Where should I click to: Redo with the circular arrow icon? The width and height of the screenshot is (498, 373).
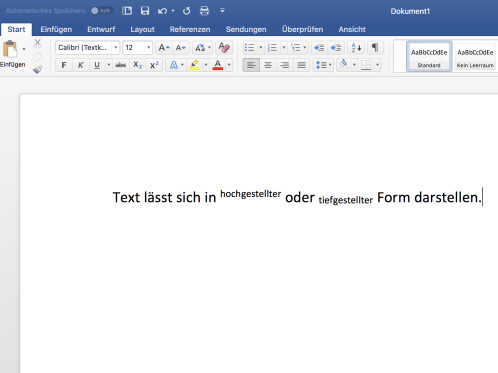(x=186, y=11)
